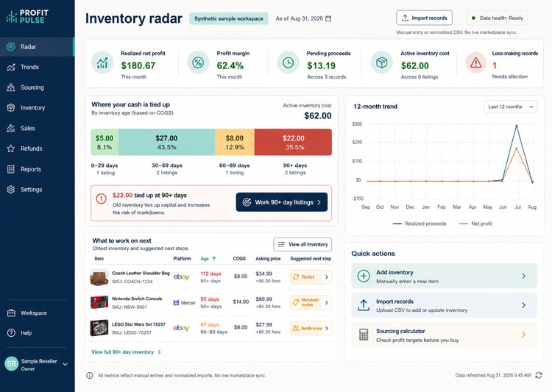Click the Help question mark icon in sidebar
Screen dimensions: 552x392
coord(11,333)
